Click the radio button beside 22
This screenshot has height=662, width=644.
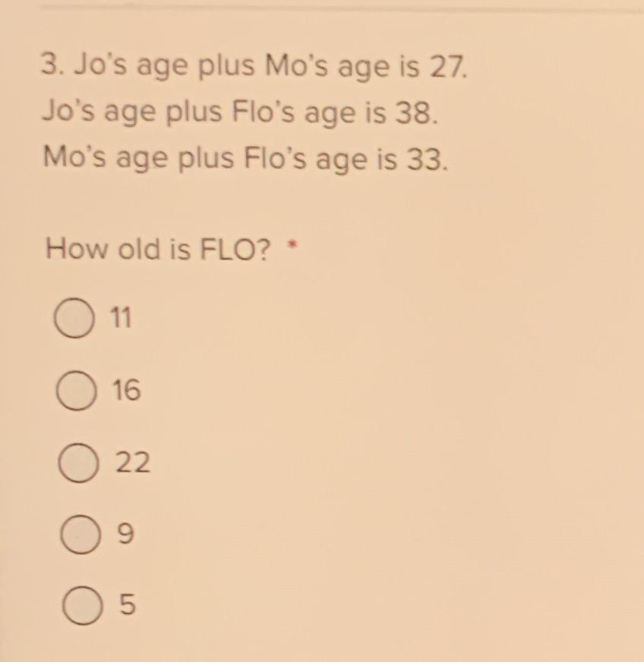click(77, 462)
